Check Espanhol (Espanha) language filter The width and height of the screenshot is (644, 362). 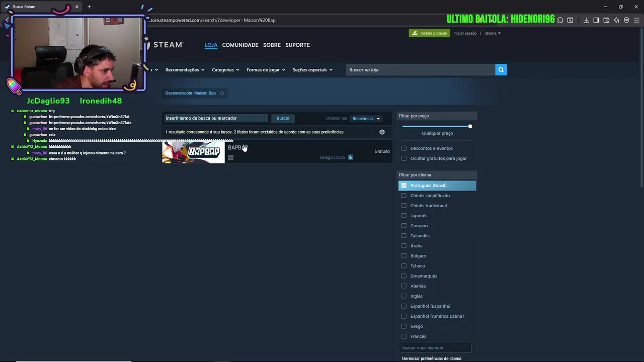tap(404, 306)
